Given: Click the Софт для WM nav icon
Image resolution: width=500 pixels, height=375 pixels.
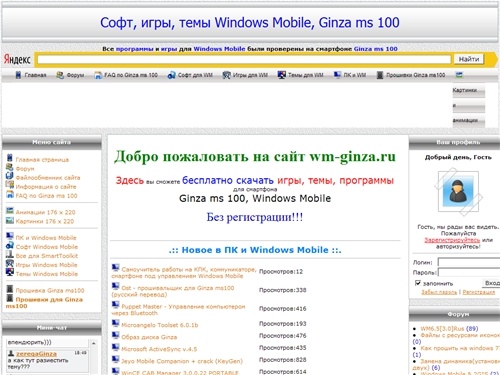Looking at the screenshot, I should click(171, 75).
